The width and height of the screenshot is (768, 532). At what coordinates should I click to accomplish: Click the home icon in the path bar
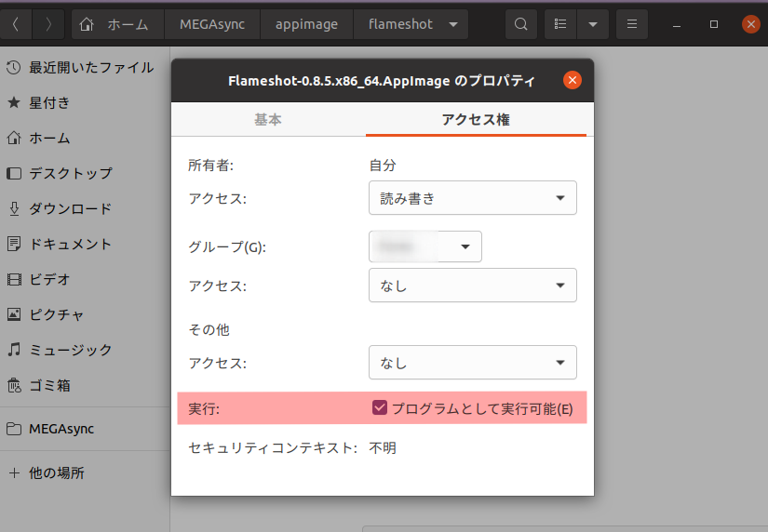pyautogui.click(x=87, y=24)
